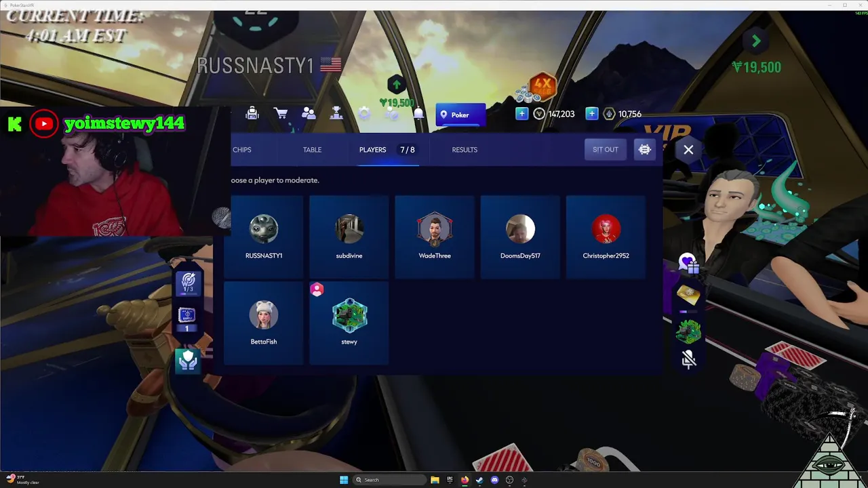Screen dimensions: 868x488
Task: Click the green arrow at top right
Action: pos(756,41)
